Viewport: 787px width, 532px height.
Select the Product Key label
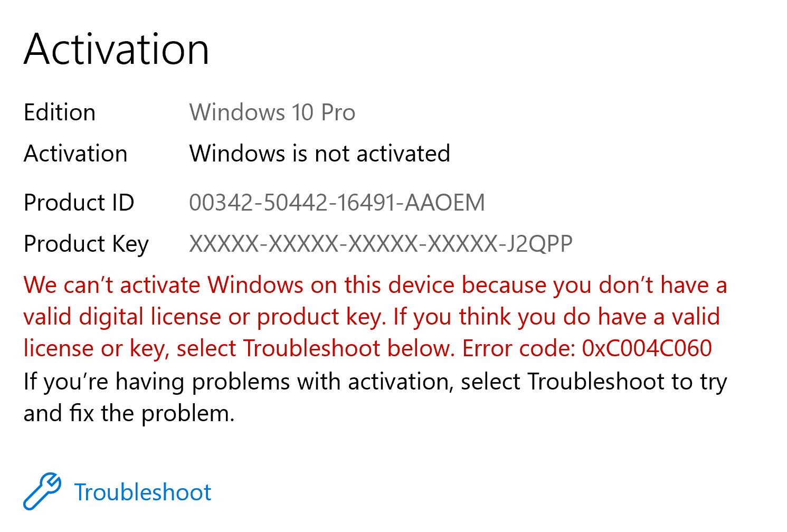click(87, 244)
